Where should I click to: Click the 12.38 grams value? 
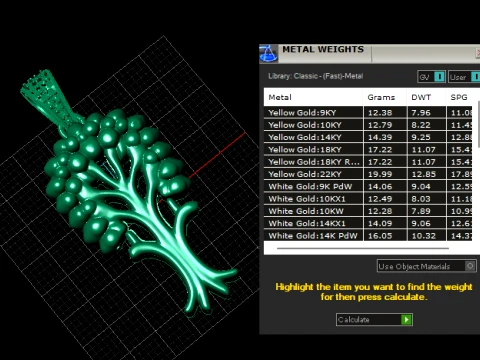pyautogui.click(x=380, y=113)
